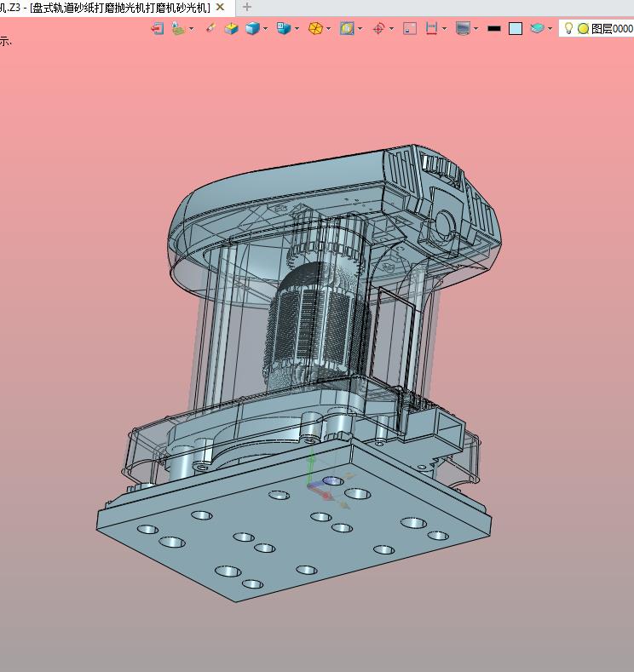The height and width of the screenshot is (672, 634).
Task: Expand the shaded cube display dropdown
Action: pyautogui.click(x=265, y=29)
